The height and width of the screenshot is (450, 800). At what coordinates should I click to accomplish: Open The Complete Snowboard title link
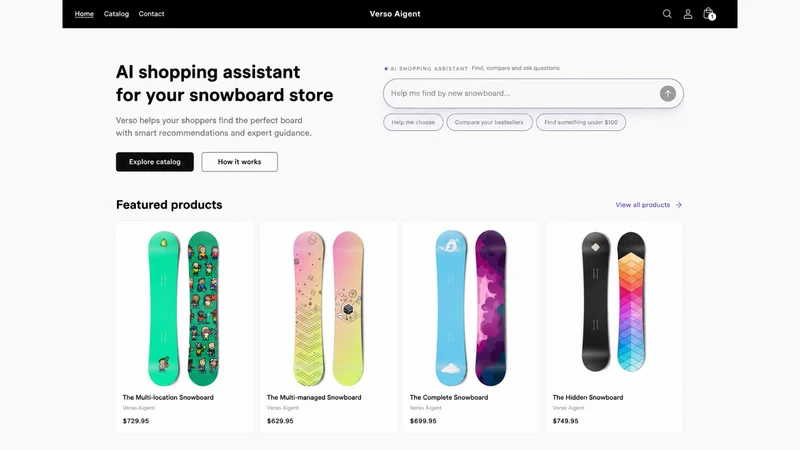tap(449, 397)
